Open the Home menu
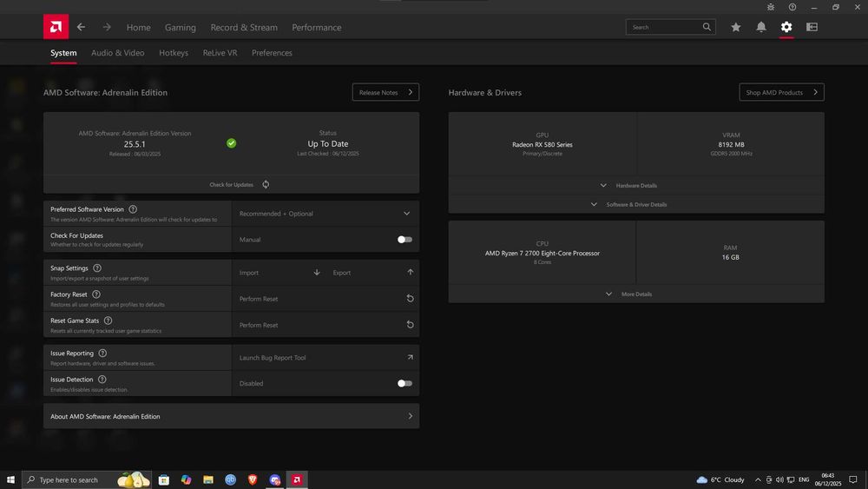 click(138, 27)
